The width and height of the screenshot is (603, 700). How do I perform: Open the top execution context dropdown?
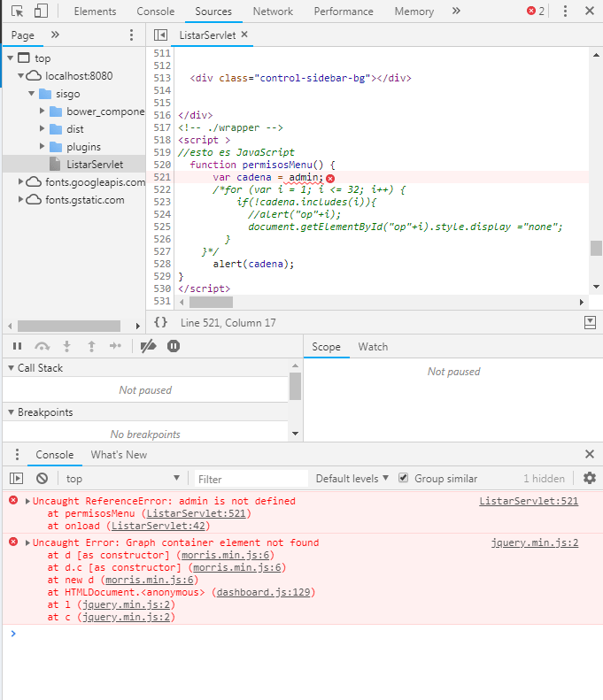click(x=123, y=479)
